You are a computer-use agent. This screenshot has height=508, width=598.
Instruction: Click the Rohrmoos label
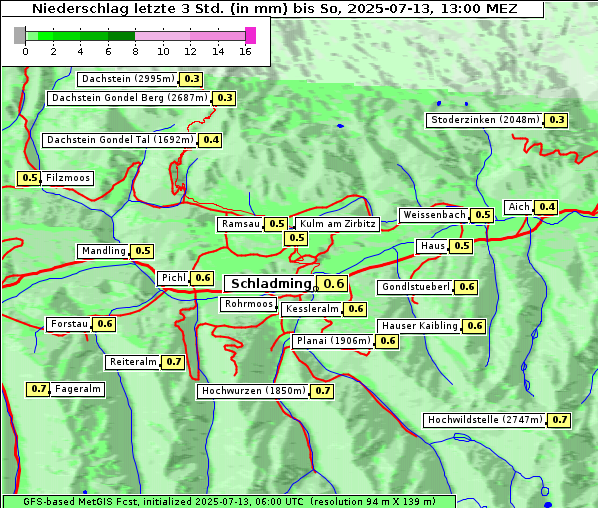tap(248, 304)
